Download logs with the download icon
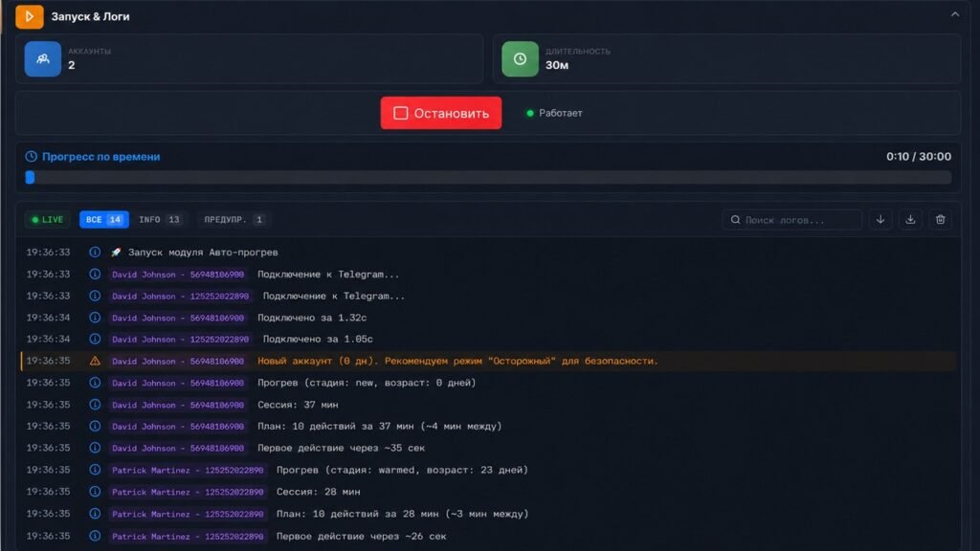This screenshot has height=551, width=980. coord(910,220)
